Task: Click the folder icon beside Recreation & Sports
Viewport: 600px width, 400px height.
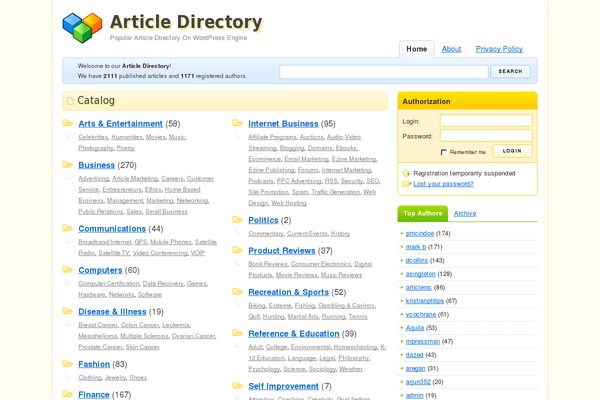Action: (x=237, y=292)
